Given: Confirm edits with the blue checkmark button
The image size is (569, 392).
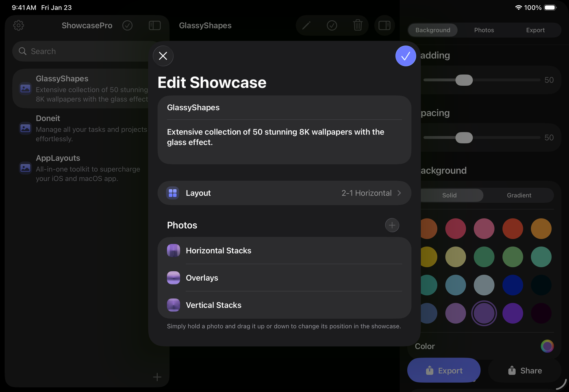Looking at the screenshot, I should pyautogui.click(x=405, y=56).
